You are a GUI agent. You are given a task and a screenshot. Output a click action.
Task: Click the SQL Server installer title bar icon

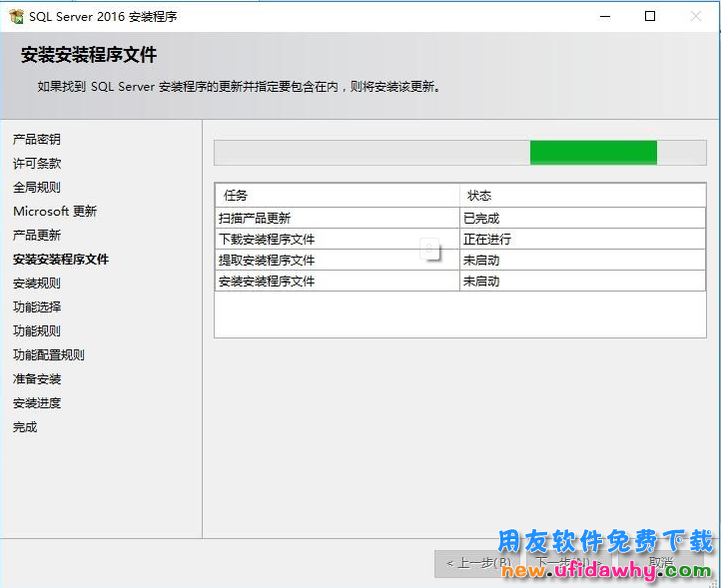[x=16, y=16]
